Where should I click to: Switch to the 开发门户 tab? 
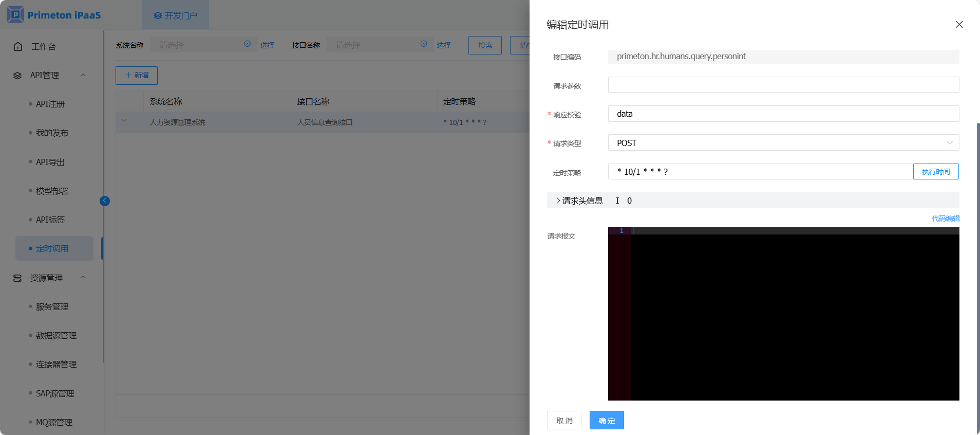pyautogui.click(x=176, y=15)
